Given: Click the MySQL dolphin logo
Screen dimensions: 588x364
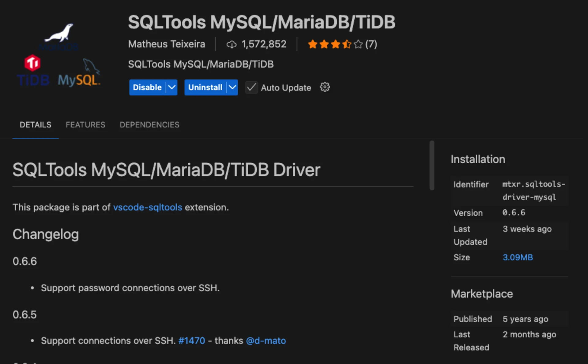Looking at the screenshot, I should [x=91, y=66].
